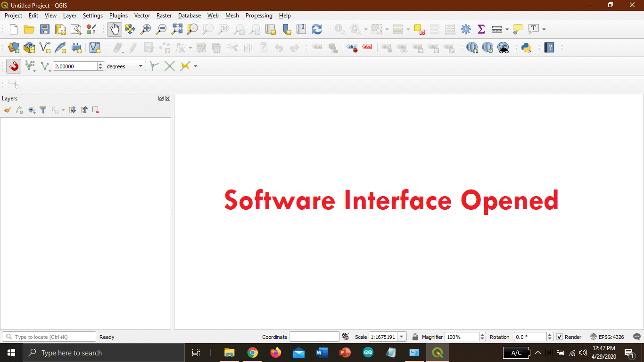This screenshot has height=362, width=644.
Task: Expand all layers in Layers panel
Action: (72, 110)
